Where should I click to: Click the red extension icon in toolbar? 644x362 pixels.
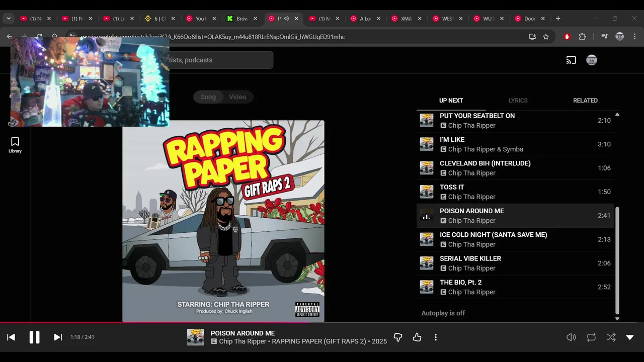click(567, 37)
